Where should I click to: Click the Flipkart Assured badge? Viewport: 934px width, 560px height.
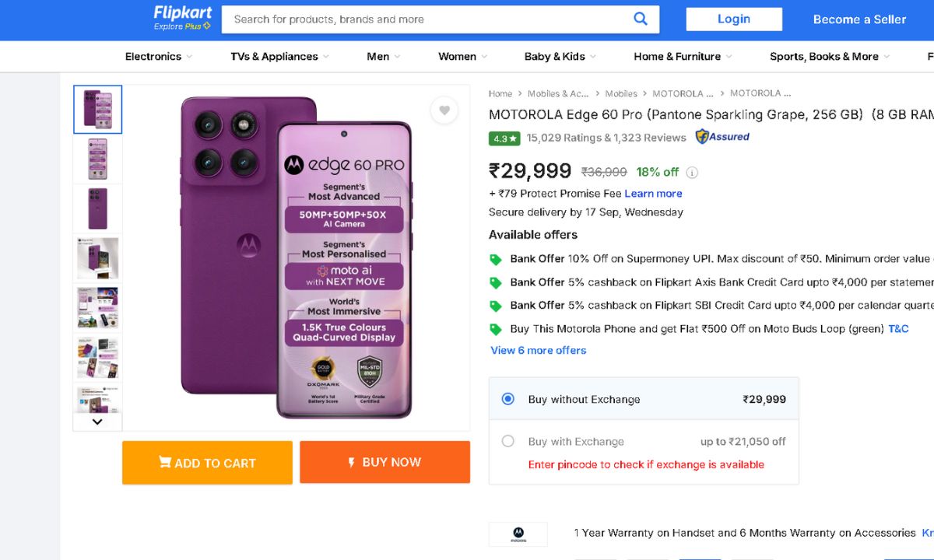pyautogui.click(x=722, y=137)
